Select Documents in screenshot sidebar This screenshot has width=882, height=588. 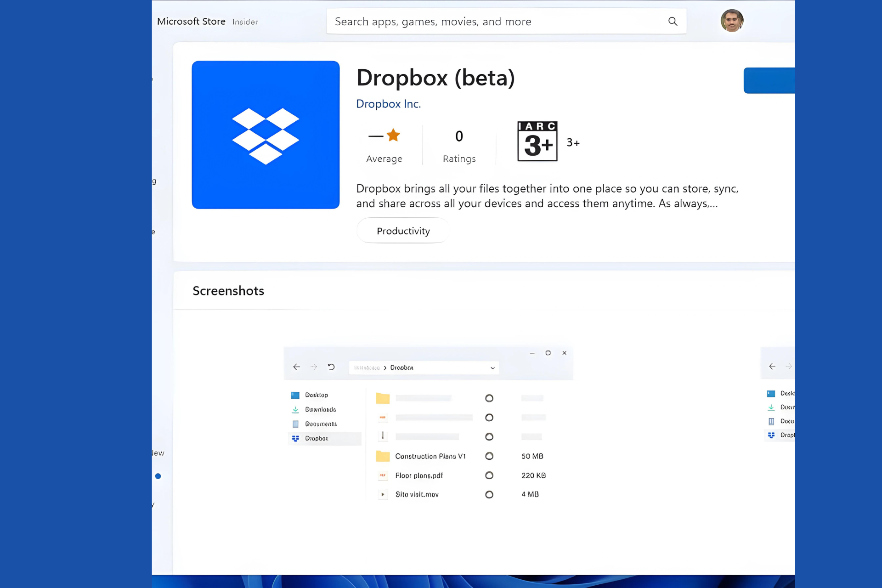click(x=321, y=424)
